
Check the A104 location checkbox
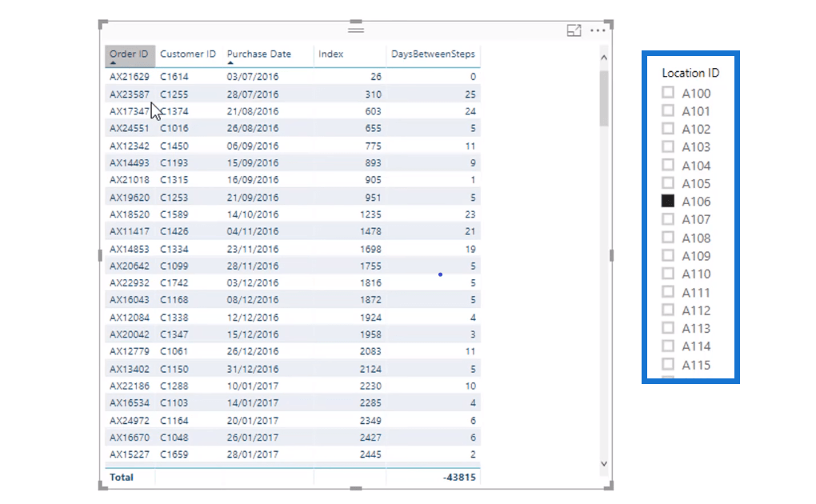tap(668, 165)
